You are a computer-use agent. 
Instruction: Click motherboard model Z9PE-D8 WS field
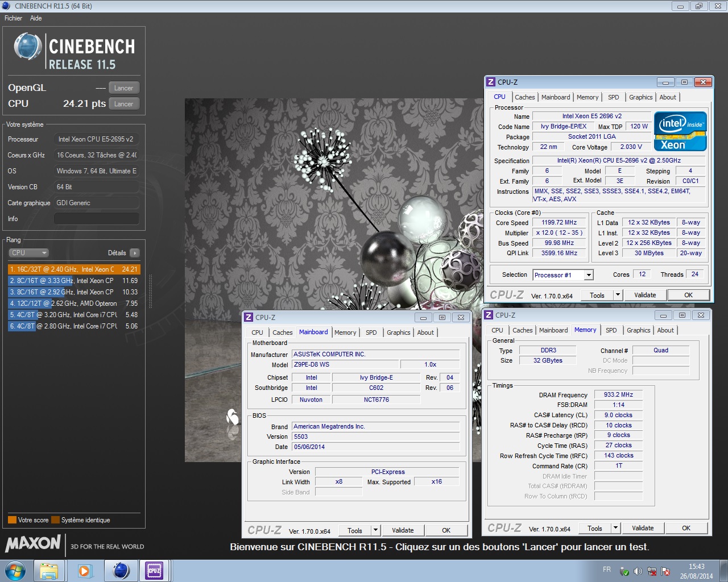[x=345, y=365]
